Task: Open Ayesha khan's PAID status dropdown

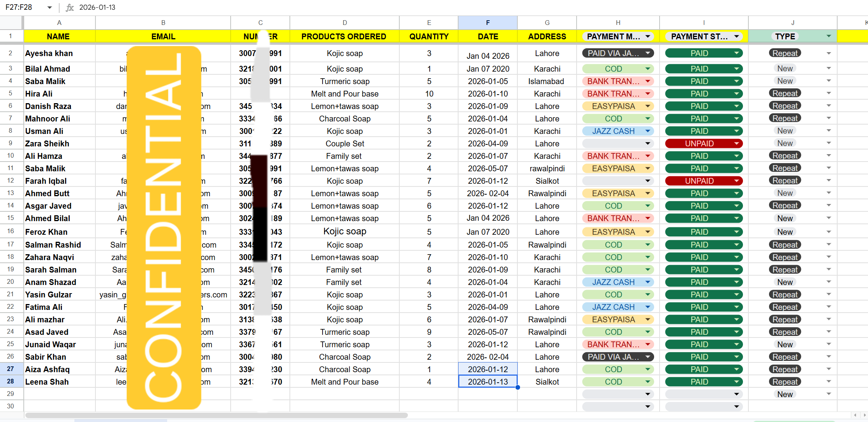Action: tap(736, 53)
